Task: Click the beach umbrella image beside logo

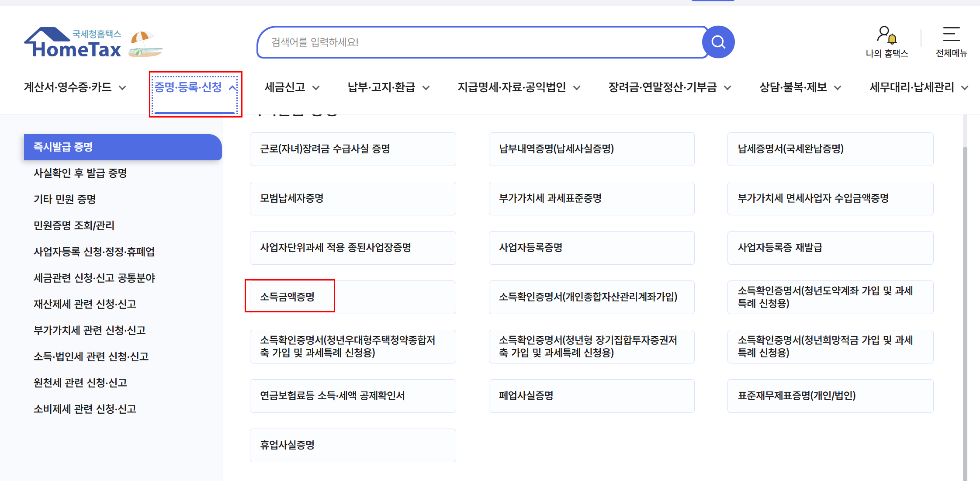Action: [x=145, y=44]
